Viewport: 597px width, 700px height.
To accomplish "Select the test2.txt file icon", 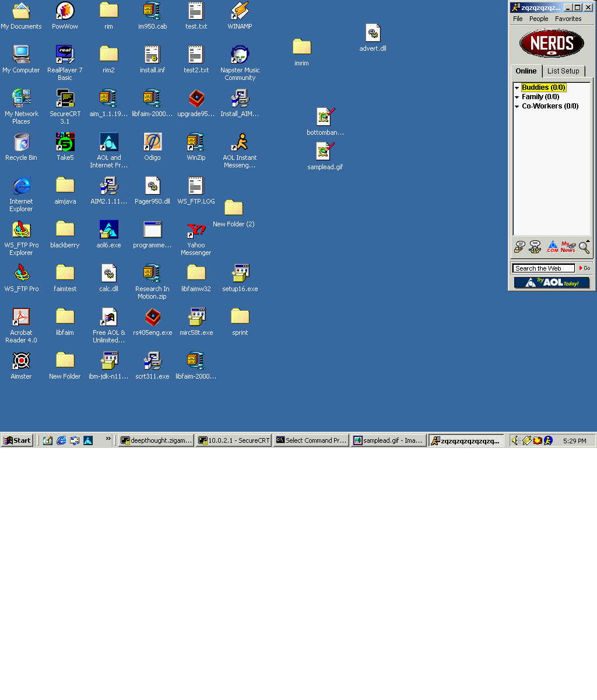I will coord(196,60).
